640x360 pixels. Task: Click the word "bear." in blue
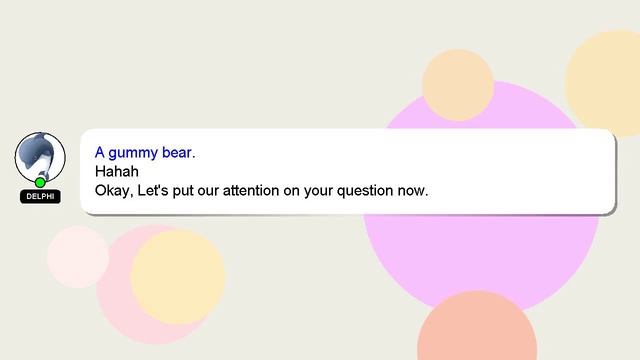tap(179, 153)
